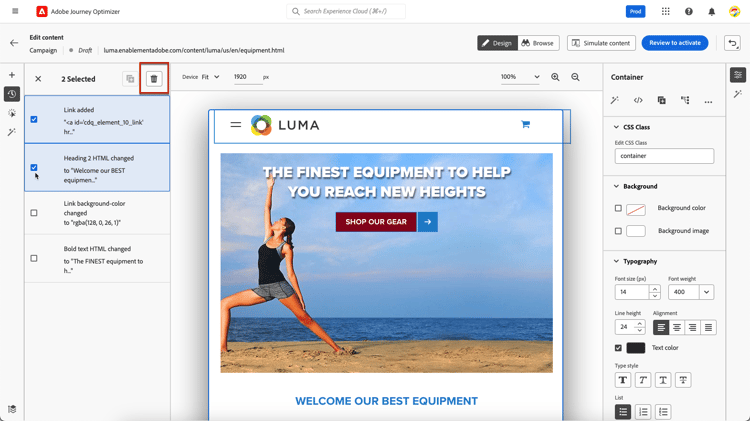
Task: Click the Edit CSS Class input field
Action: tap(664, 156)
